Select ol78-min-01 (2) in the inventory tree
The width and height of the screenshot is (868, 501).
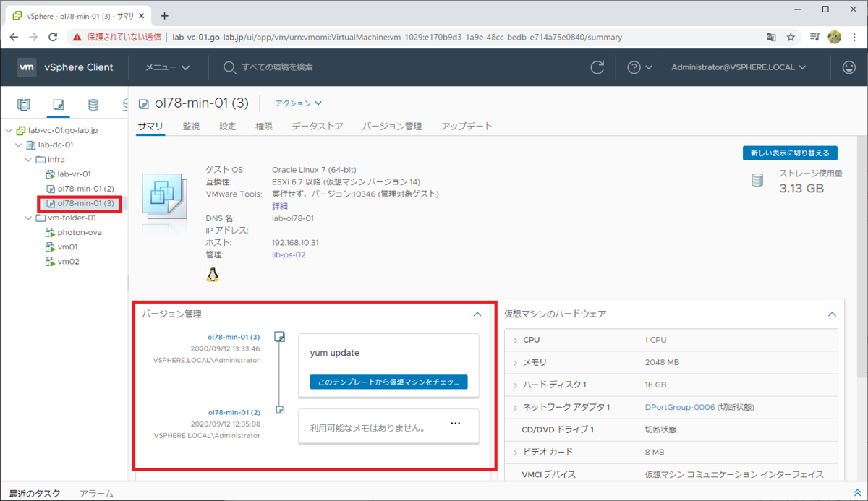click(85, 189)
